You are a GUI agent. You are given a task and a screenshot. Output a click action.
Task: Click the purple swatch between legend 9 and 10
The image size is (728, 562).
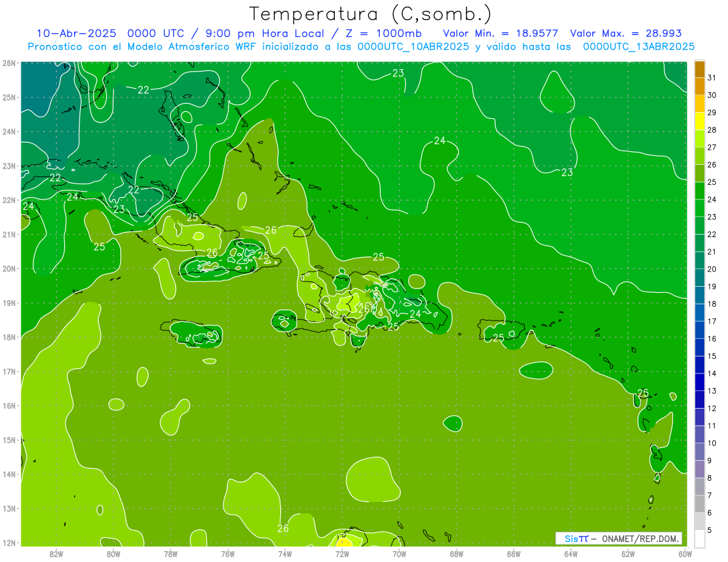pos(700,452)
